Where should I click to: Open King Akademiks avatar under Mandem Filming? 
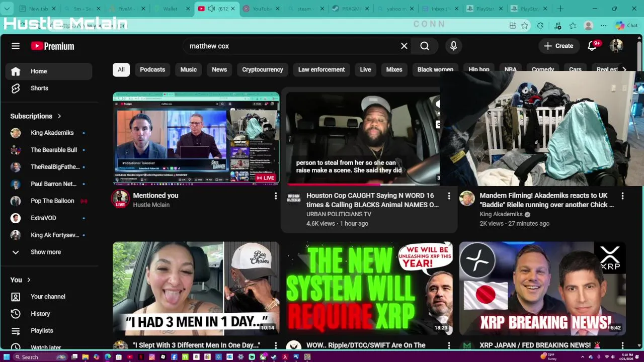coord(467,198)
